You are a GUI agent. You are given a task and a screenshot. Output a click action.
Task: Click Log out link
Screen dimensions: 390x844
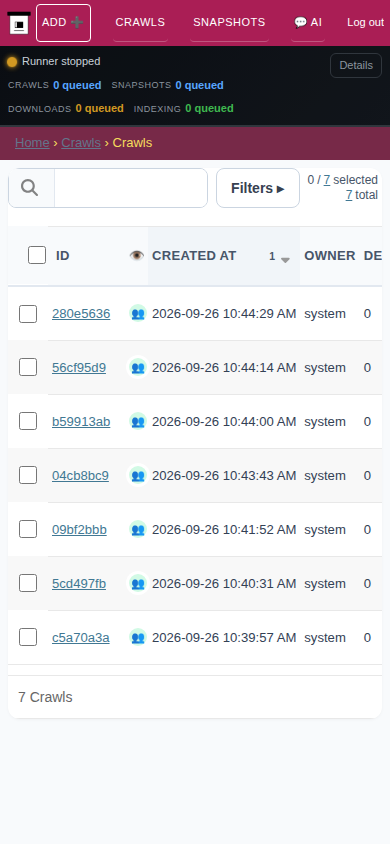pos(366,23)
